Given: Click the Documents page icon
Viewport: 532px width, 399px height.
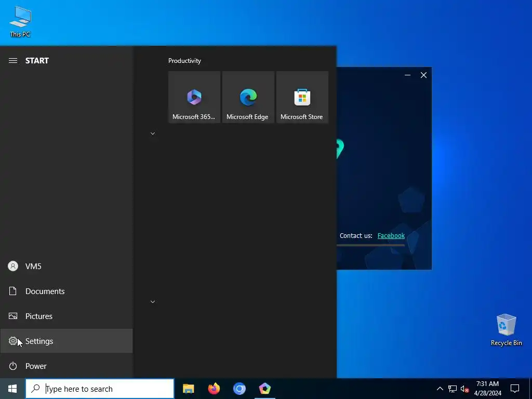Looking at the screenshot, I should (x=13, y=291).
